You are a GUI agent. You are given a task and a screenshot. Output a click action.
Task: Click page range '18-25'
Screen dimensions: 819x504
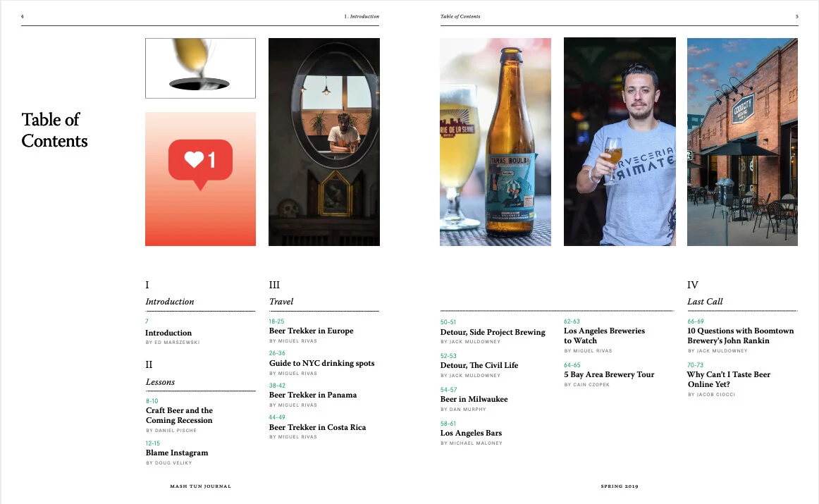coord(277,321)
